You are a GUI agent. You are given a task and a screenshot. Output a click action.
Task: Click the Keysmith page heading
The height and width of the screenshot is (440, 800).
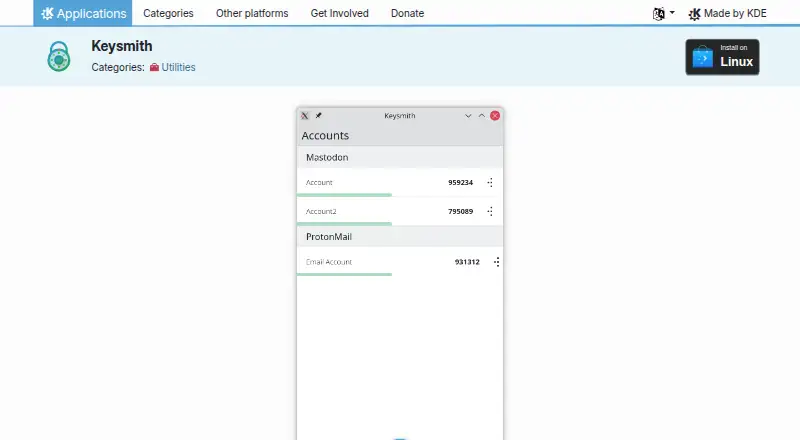pos(122,46)
